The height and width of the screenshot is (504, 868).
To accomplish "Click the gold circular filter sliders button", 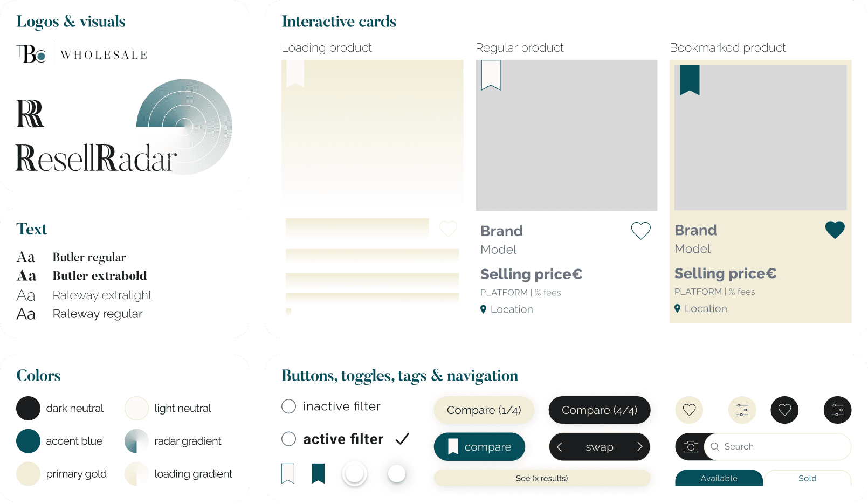I will [x=742, y=410].
